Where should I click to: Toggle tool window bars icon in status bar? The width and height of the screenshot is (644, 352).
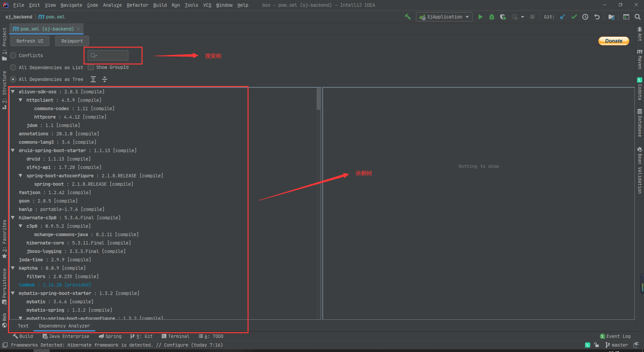point(5,345)
